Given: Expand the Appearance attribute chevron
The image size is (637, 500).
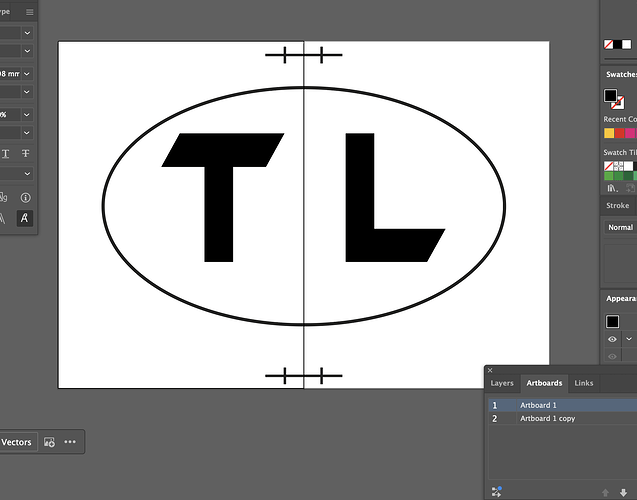Looking at the screenshot, I should click(629, 339).
